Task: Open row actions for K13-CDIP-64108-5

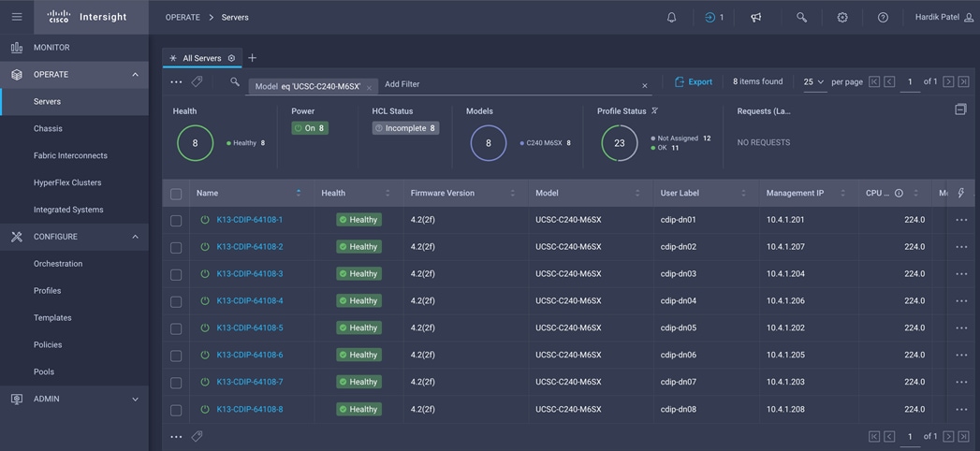Action: tap(961, 327)
